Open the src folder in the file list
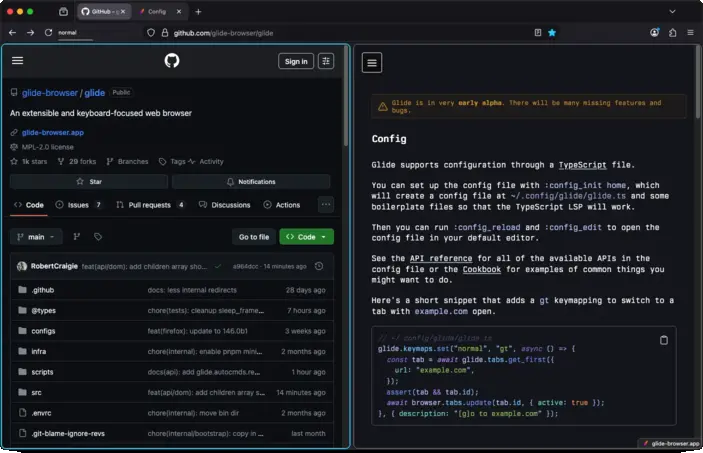Screen dimensions: 703x453 pyautogui.click(x=36, y=392)
